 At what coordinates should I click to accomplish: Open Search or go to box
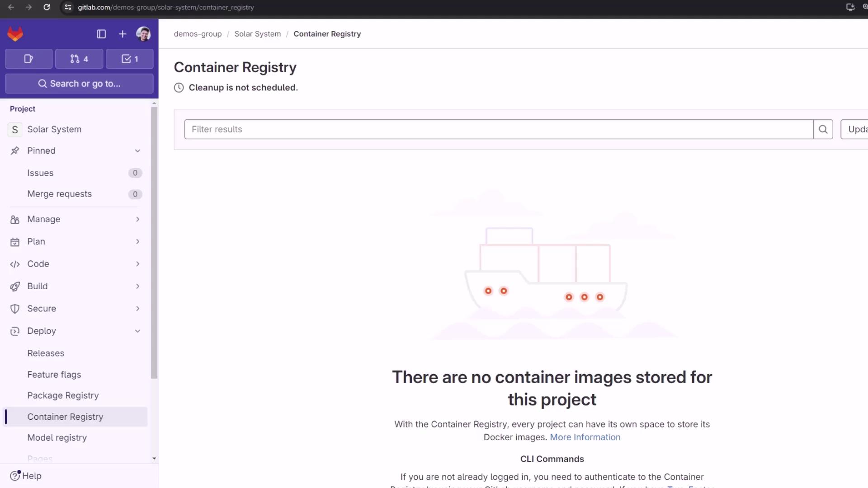[x=79, y=84]
